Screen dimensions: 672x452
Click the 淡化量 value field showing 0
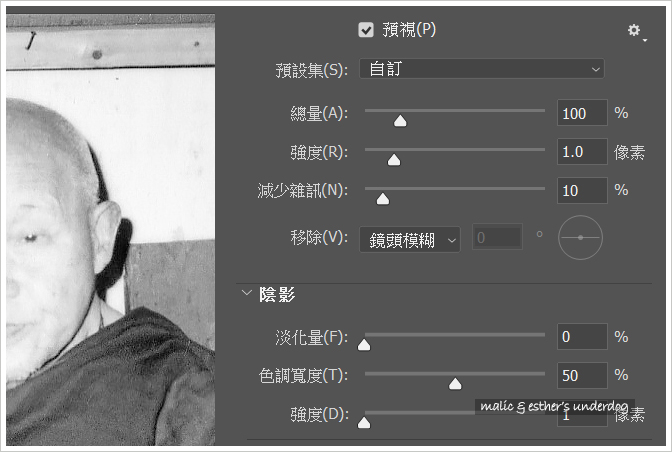[582, 337]
